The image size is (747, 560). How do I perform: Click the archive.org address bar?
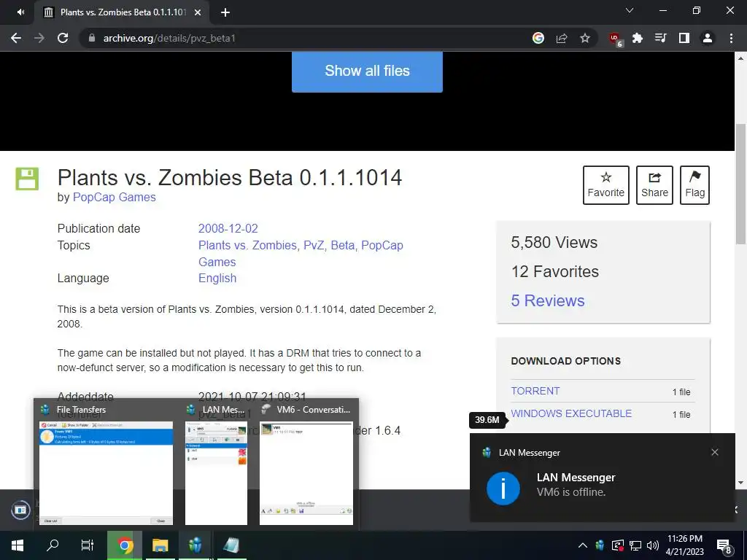click(305, 38)
